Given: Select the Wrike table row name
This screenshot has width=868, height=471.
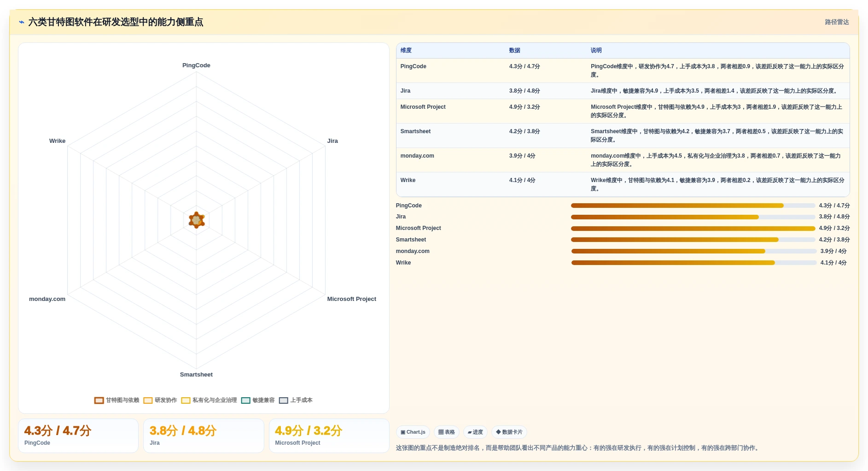Looking at the screenshot, I should tap(408, 180).
